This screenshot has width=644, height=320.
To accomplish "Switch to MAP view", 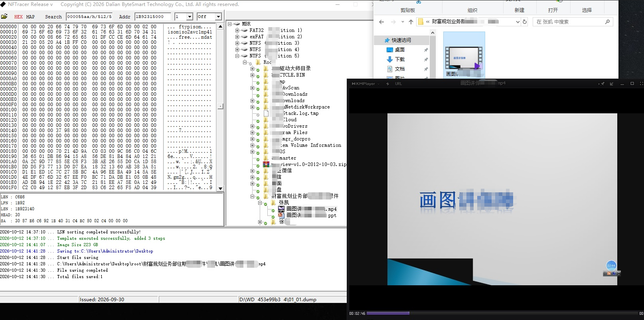I will tap(30, 17).
